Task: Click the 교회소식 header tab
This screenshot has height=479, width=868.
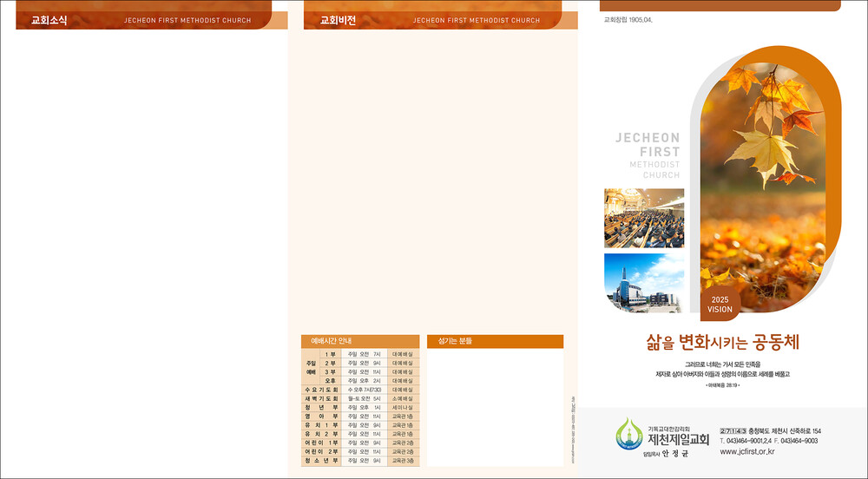Action: [x=49, y=20]
